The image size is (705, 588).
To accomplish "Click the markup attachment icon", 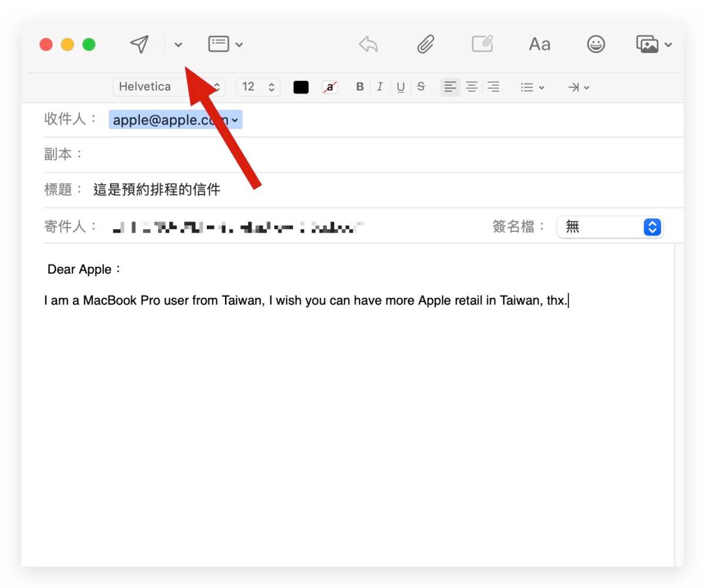I will [482, 44].
